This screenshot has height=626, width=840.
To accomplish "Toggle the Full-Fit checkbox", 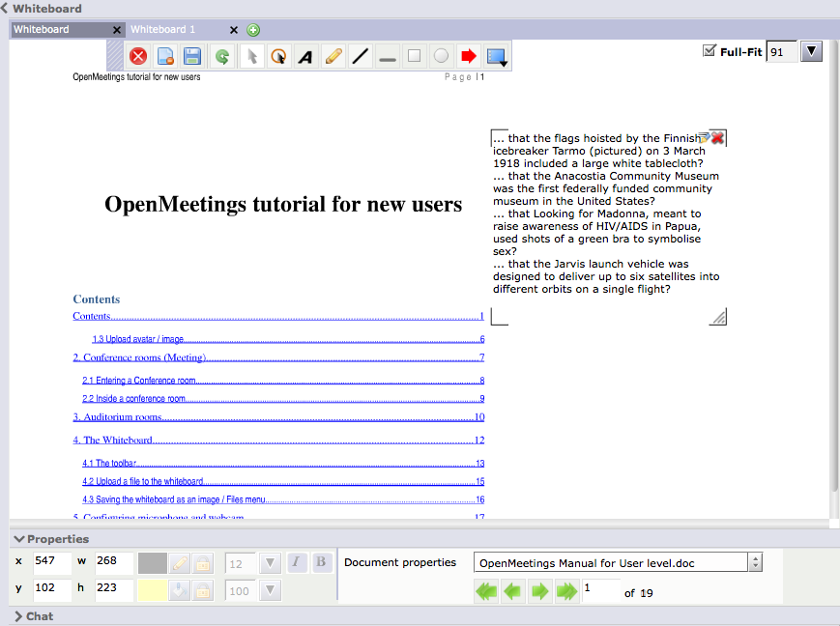I will [710, 51].
